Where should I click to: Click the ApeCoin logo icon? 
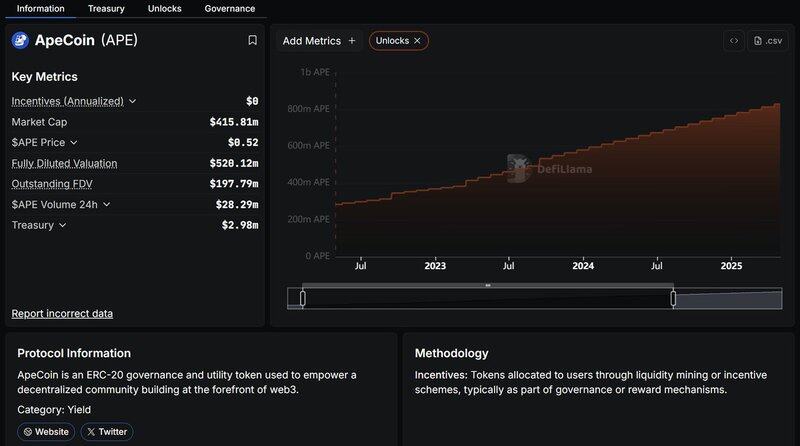click(x=20, y=40)
